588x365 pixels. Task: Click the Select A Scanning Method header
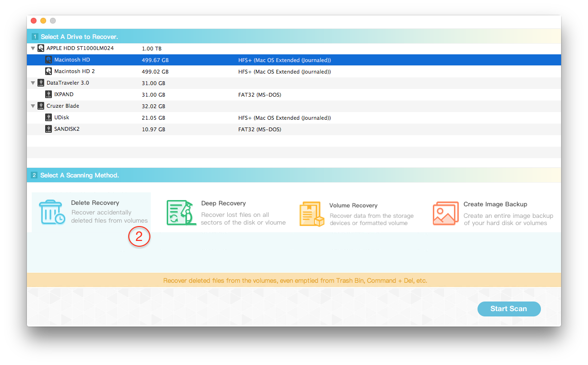80,175
